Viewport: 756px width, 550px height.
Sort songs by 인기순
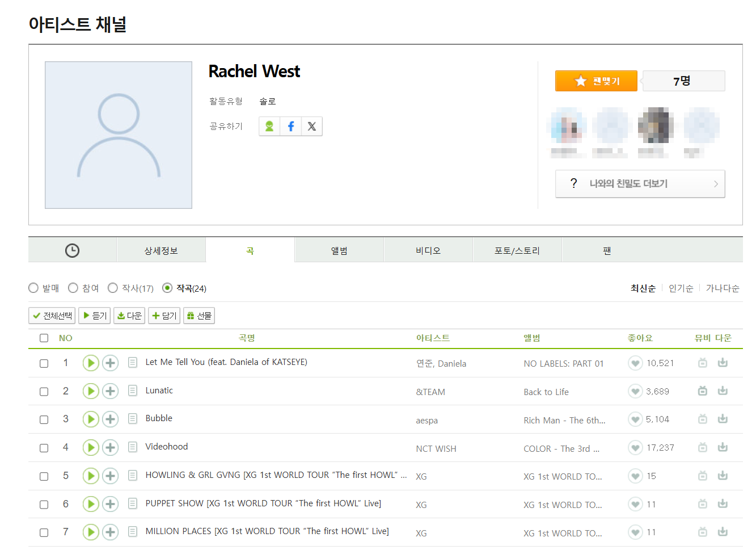pyautogui.click(x=681, y=288)
